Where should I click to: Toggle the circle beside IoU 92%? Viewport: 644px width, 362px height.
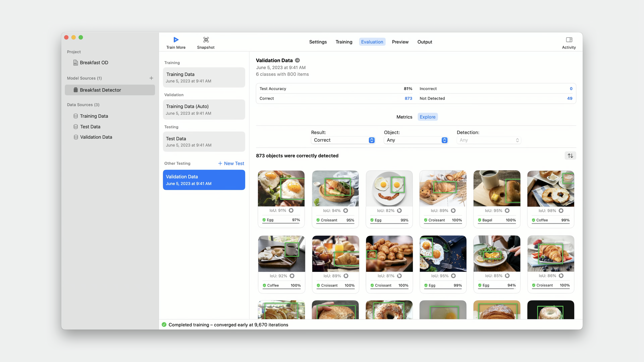[292, 276]
